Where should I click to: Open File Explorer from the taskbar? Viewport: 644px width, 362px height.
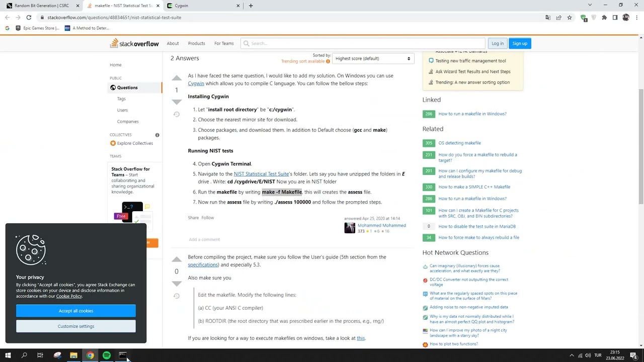73,355
